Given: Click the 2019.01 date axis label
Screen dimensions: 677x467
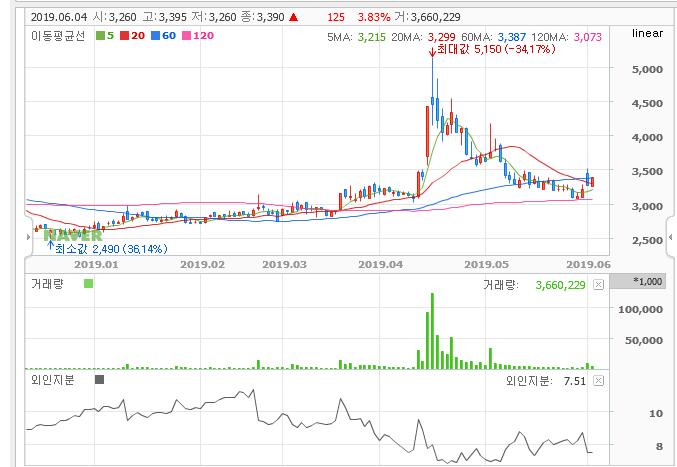Looking at the screenshot, I should [96, 265].
